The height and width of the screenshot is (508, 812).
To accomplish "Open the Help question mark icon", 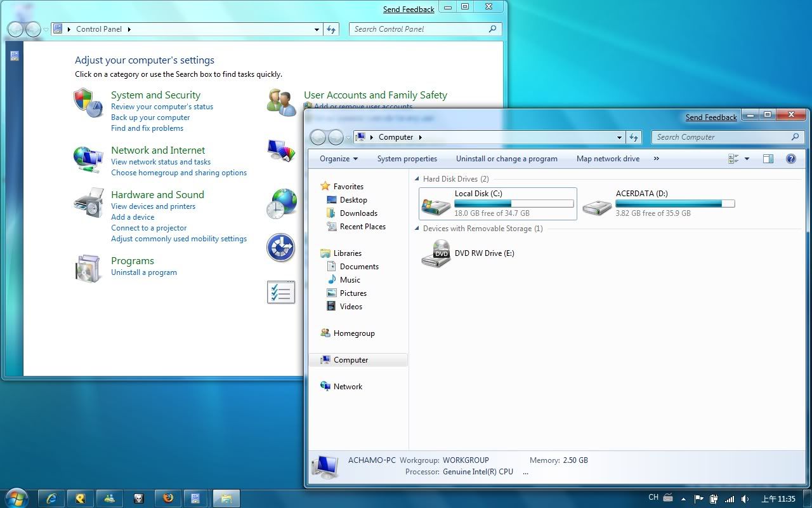I will point(790,159).
